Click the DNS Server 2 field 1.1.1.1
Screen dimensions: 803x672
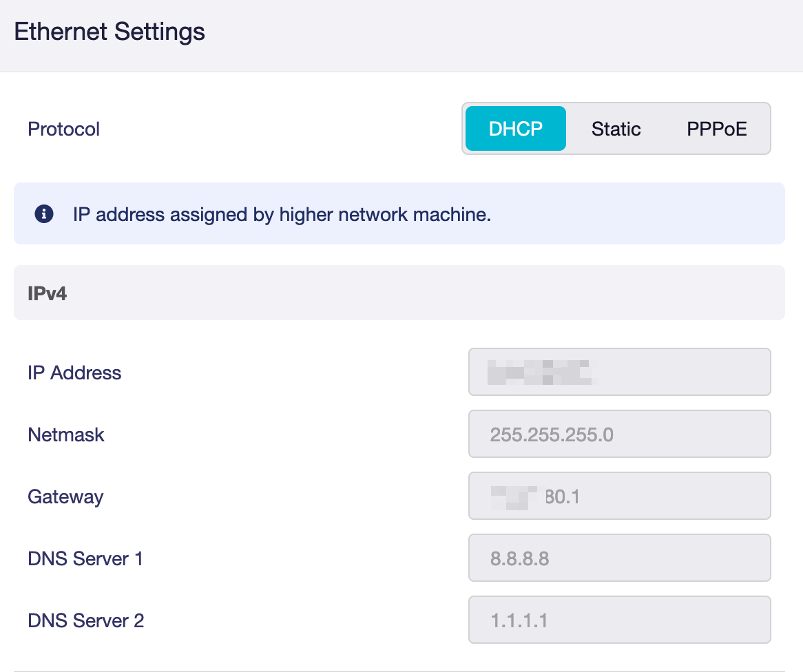[620, 620]
